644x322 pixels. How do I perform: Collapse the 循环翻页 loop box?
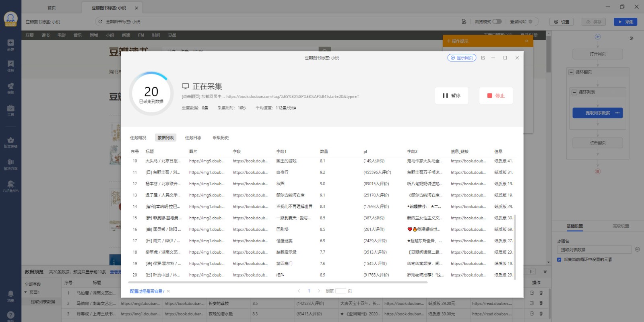[571, 72]
